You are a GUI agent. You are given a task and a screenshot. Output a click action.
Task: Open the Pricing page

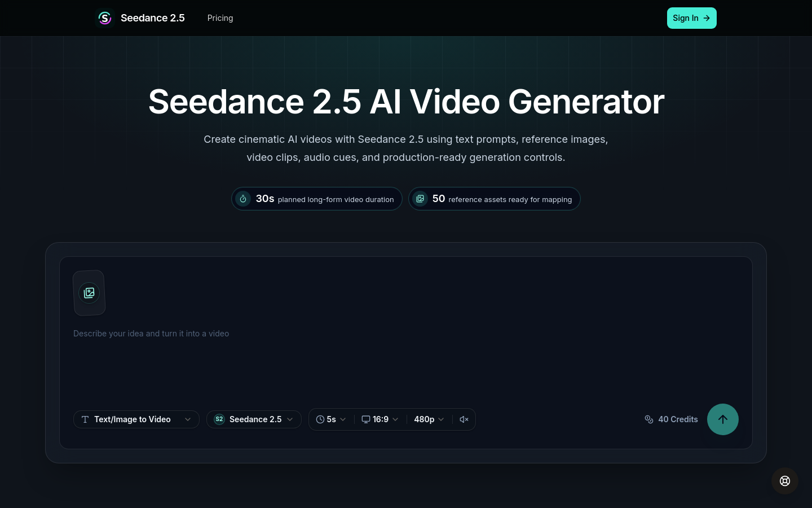(220, 18)
